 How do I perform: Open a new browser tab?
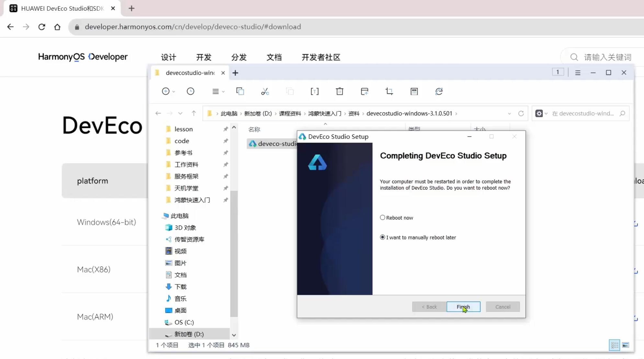point(132,8)
